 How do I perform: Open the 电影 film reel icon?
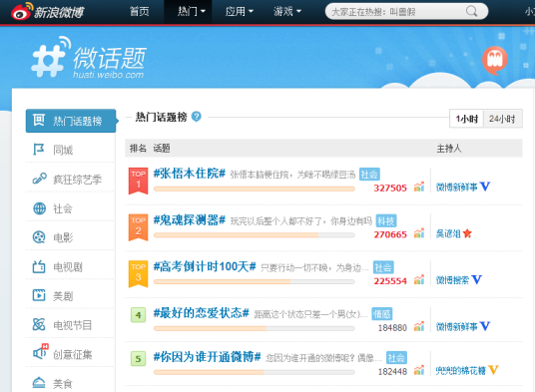click(39, 237)
